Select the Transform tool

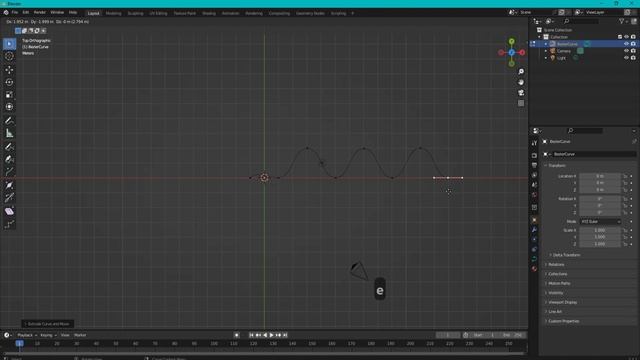coord(9,107)
